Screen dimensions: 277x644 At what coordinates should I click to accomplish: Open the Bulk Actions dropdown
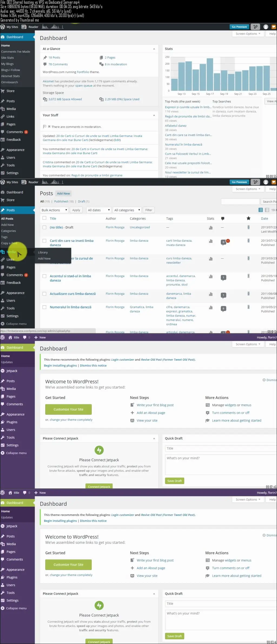coord(54,210)
